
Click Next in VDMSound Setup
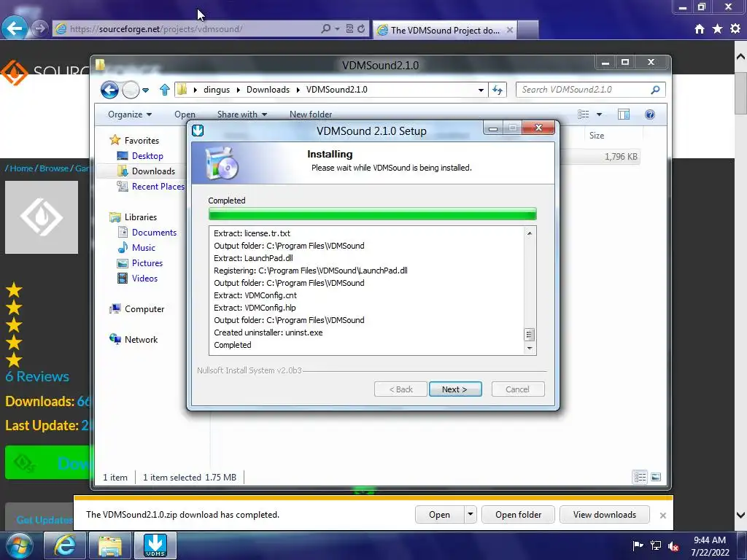pos(455,389)
